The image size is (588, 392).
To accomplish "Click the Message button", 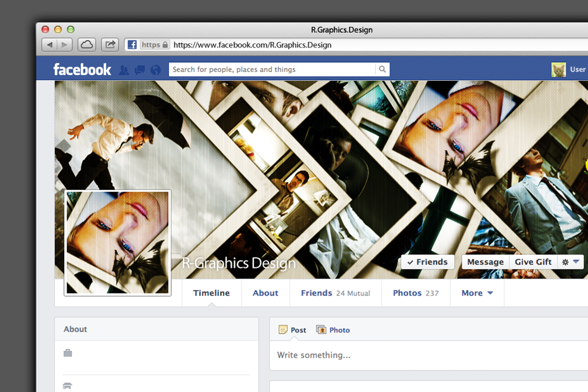I will (x=486, y=262).
